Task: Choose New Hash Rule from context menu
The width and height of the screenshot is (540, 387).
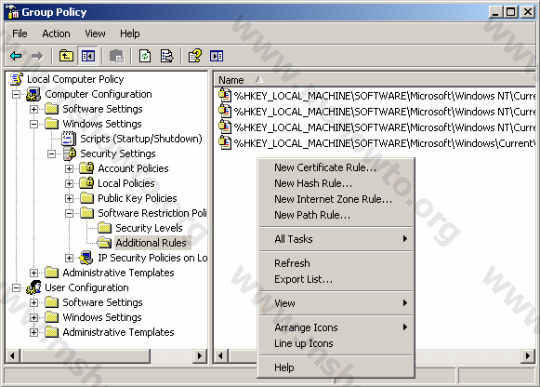Action: 336,183
